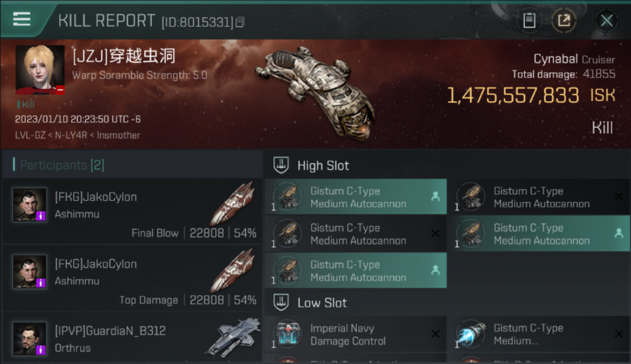Select the High Slot section icon
The width and height of the screenshot is (631, 364).
[281, 165]
